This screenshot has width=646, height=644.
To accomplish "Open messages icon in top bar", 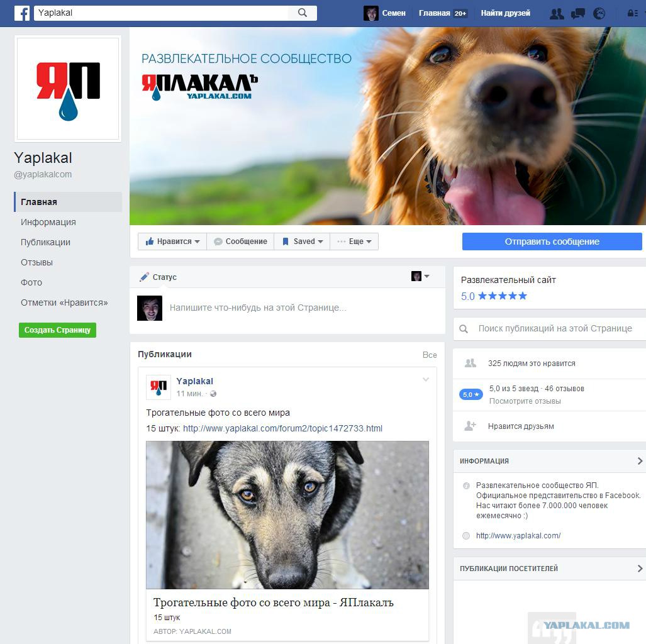I will point(578,14).
